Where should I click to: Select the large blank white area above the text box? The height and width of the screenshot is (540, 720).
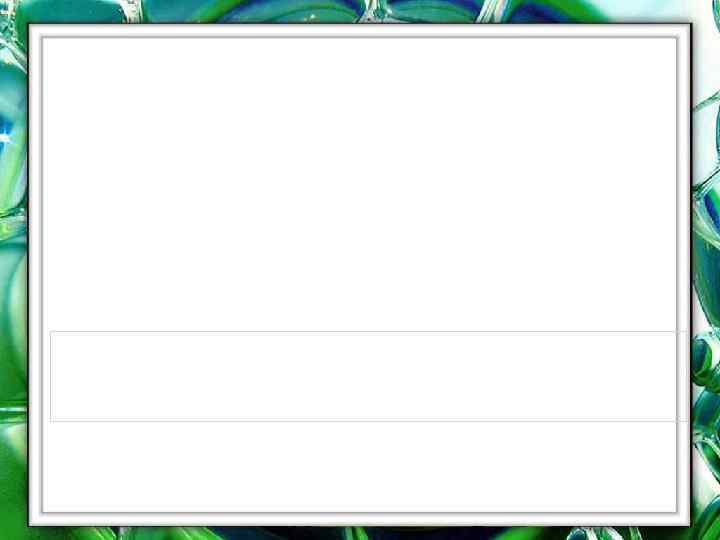360,185
